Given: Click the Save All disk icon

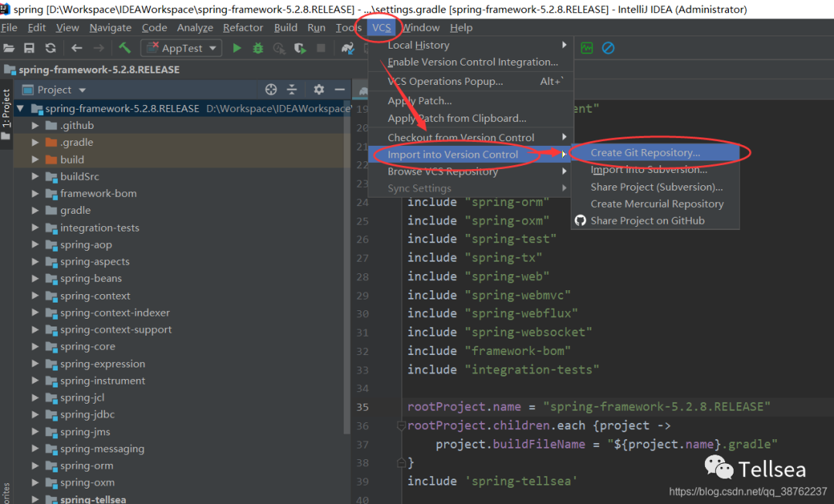Looking at the screenshot, I should (x=29, y=49).
